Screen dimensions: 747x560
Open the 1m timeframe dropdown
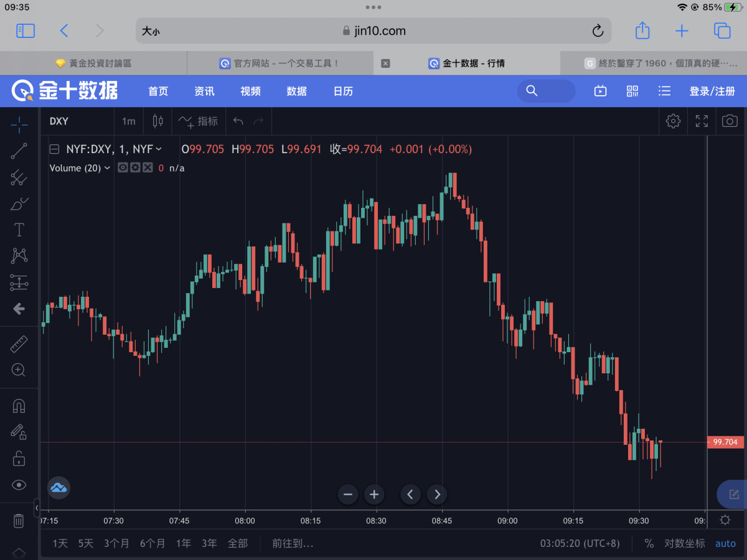click(128, 121)
